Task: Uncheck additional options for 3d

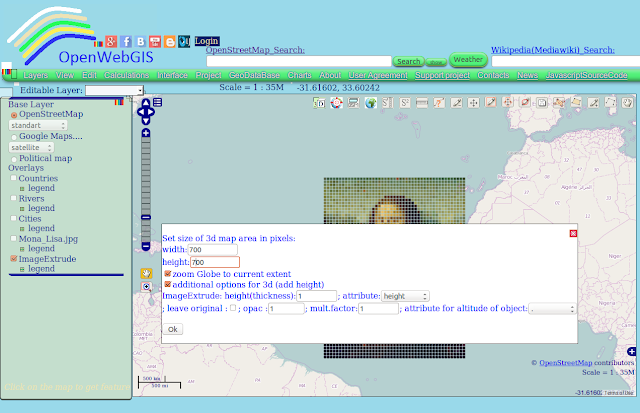Action: pyautogui.click(x=167, y=284)
